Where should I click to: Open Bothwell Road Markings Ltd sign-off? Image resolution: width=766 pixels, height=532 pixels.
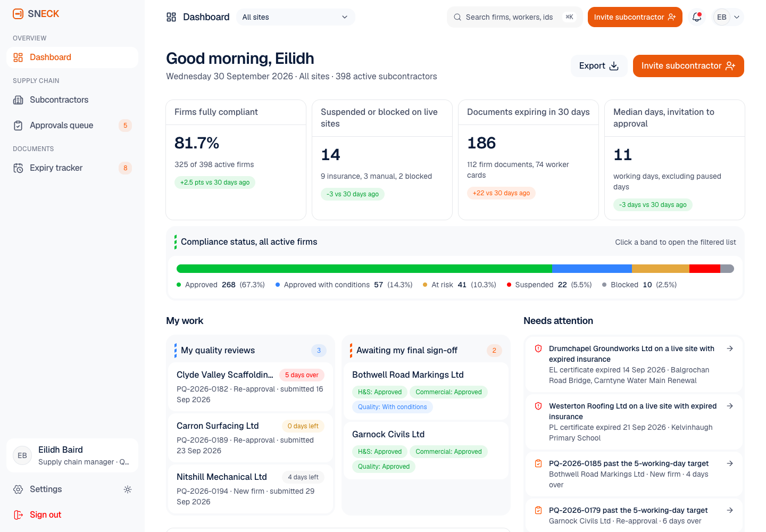pos(426,390)
